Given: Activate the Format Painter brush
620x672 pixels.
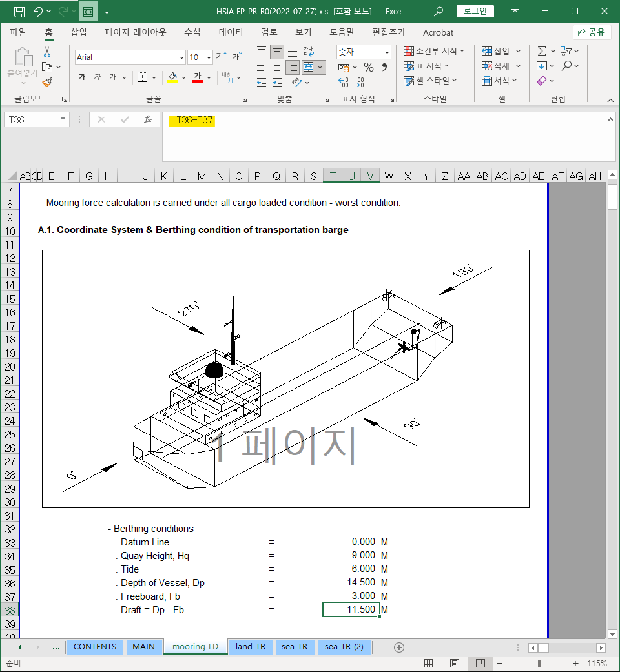Looking at the screenshot, I should pyautogui.click(x=47, y=82).
